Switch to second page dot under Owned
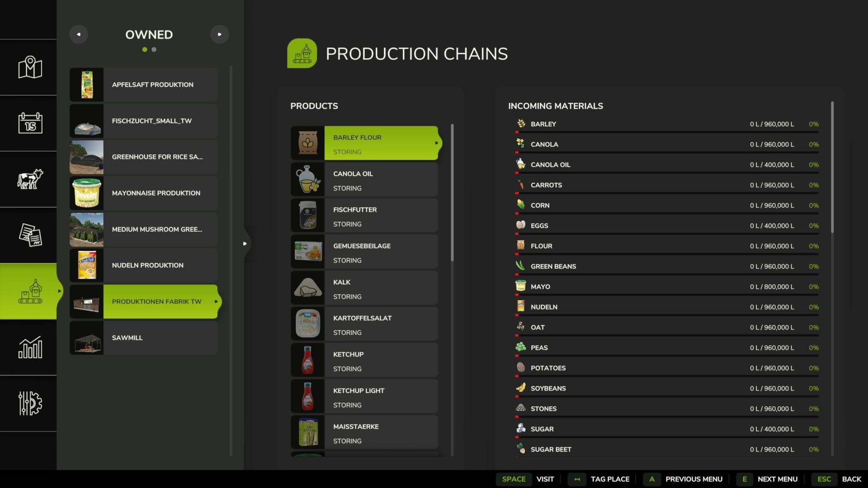The height and width of the screenshot is (488, 868). tap(154, 50)
